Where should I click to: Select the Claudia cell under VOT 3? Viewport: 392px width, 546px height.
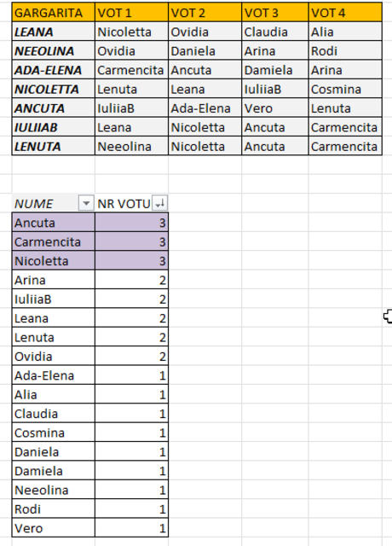point(274,32)
